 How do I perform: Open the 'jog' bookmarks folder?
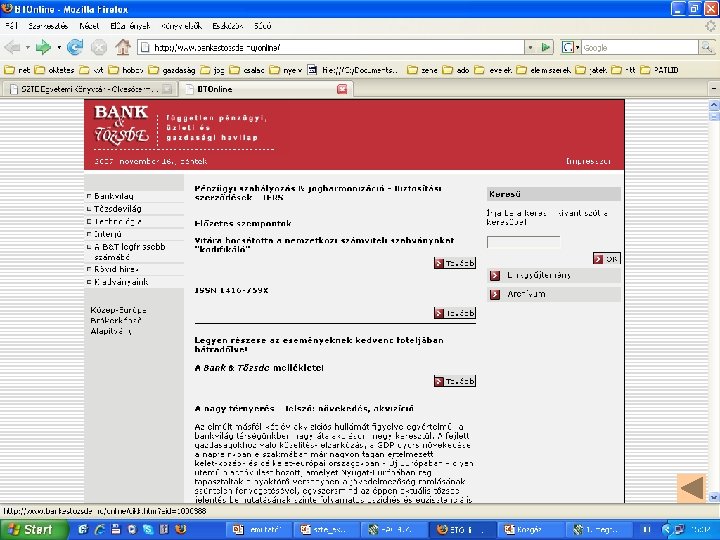tap(213, 70)
